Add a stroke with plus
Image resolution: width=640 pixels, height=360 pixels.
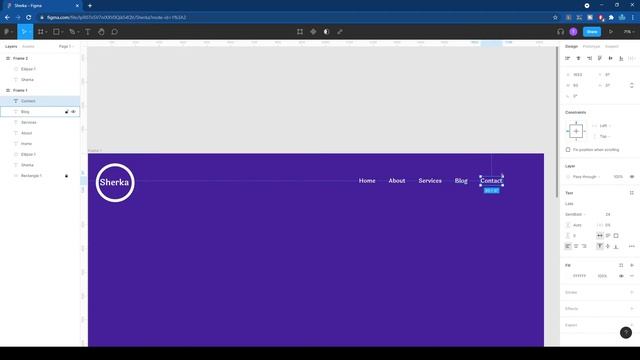(x=632, y=292)
